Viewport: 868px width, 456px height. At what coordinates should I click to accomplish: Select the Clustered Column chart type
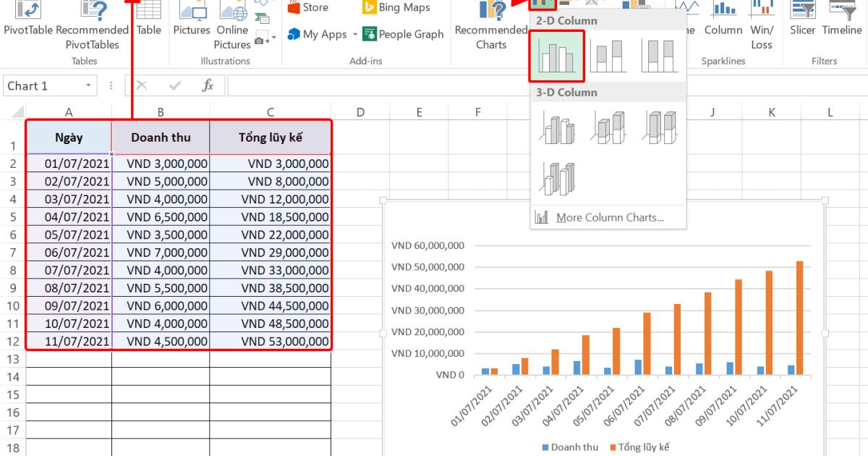556,56
